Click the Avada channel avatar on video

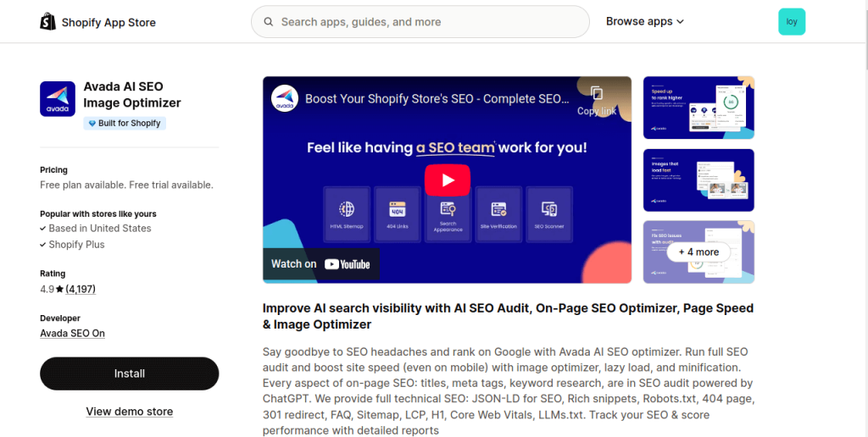[x=285, y=98]
